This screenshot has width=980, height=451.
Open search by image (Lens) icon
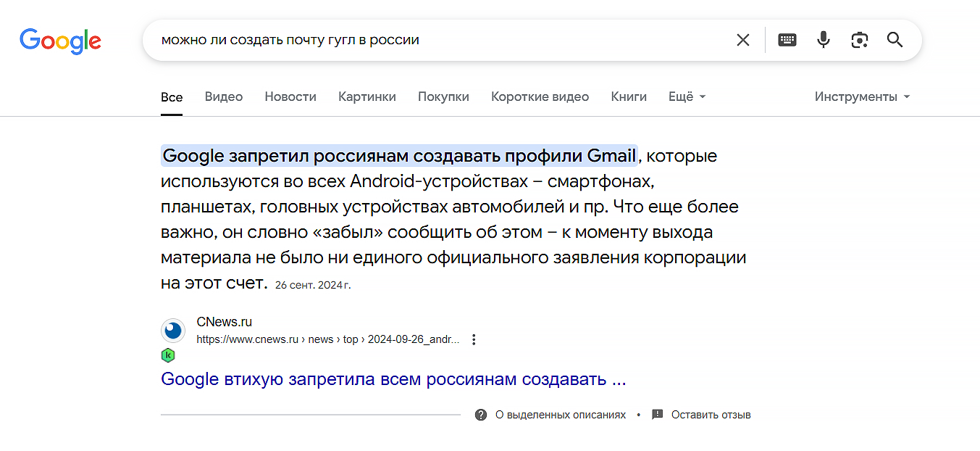point(860,40)
